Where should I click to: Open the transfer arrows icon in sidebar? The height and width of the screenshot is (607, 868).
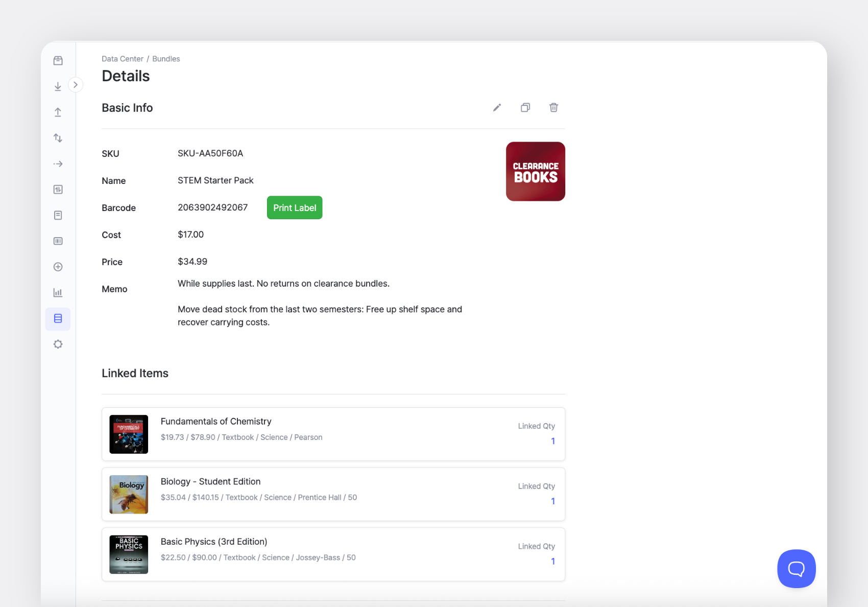point(58,137)
